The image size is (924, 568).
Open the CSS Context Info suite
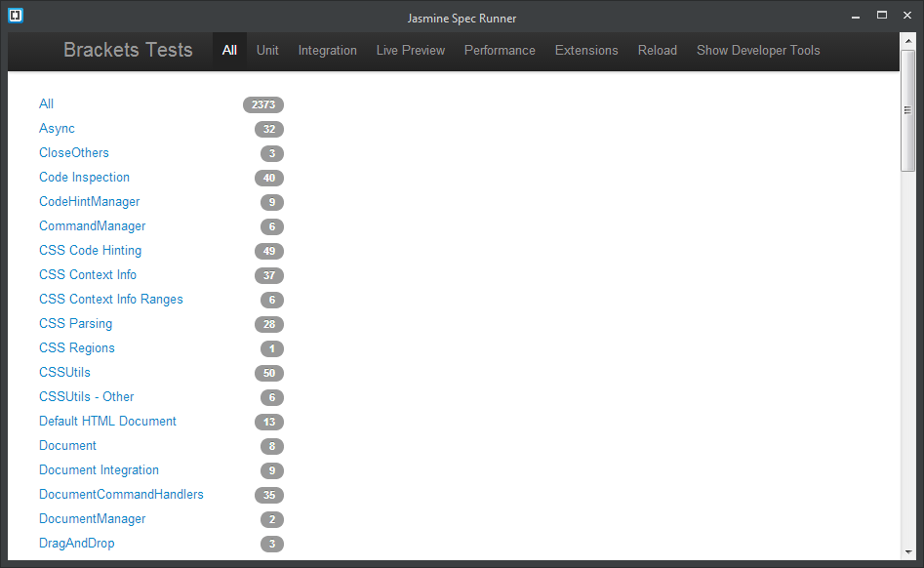click(88, 274)
